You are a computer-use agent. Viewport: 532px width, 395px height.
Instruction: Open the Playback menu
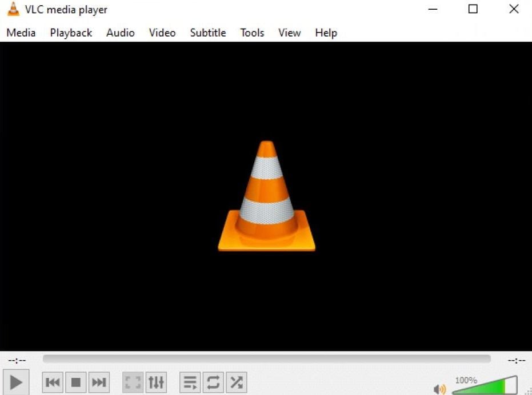(71, 33)
